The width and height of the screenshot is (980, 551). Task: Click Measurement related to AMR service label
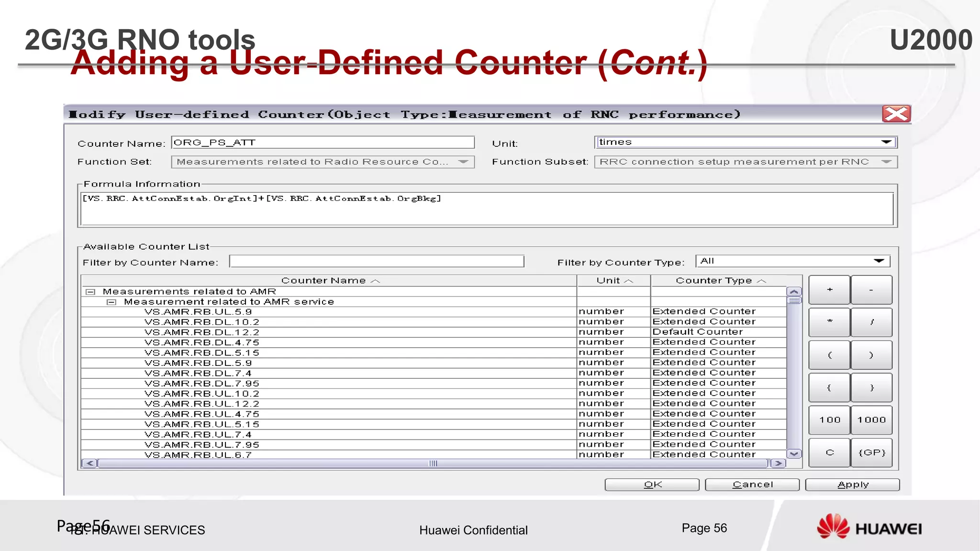(229, 302)
